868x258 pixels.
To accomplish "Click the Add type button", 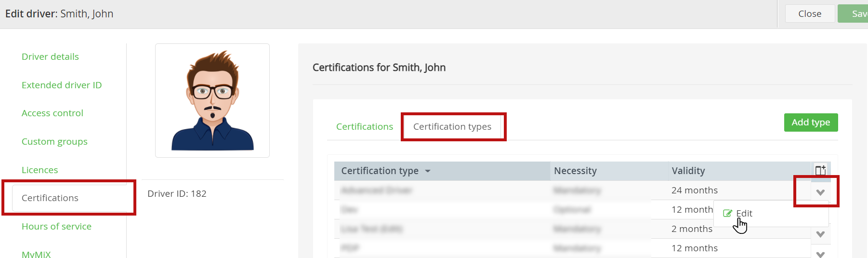I will [x=811, y=122].
